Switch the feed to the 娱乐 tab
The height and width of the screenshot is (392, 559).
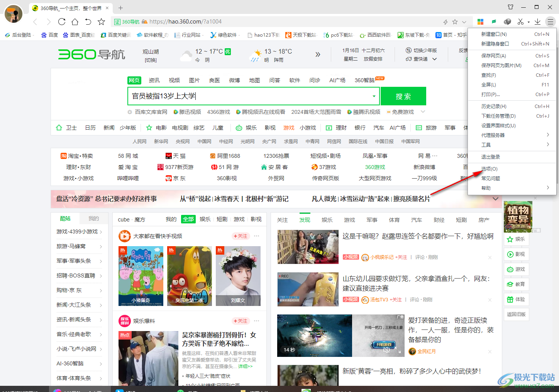(x=327, y=220)
